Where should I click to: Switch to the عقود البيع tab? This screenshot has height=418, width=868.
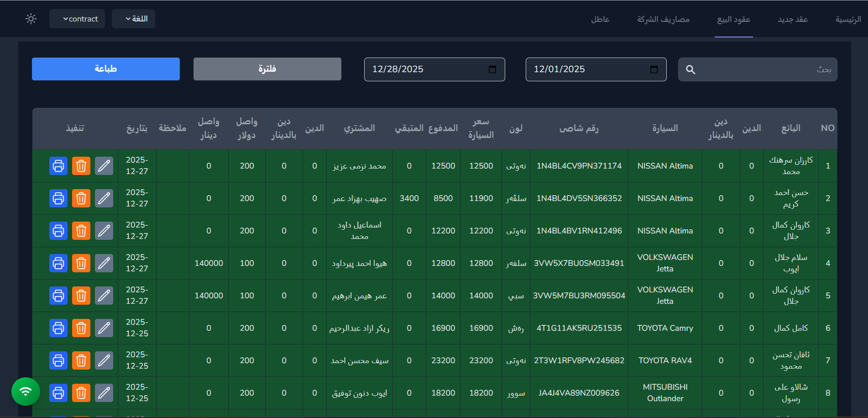pos(733,19)
